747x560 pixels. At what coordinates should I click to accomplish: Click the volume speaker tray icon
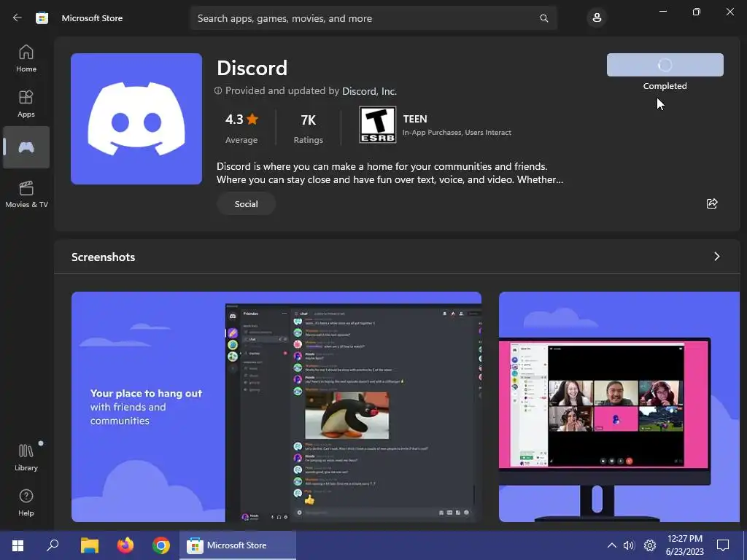pyautogui.click(x=629, y=545)
